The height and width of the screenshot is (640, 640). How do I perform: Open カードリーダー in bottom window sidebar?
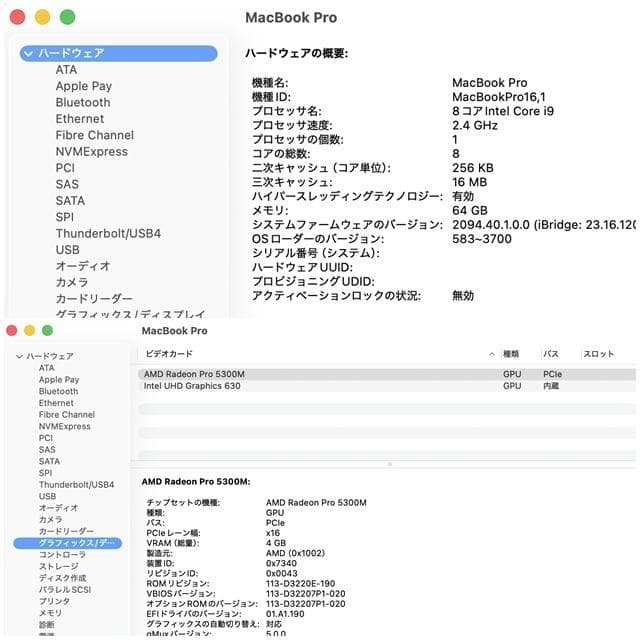(66, 531)
